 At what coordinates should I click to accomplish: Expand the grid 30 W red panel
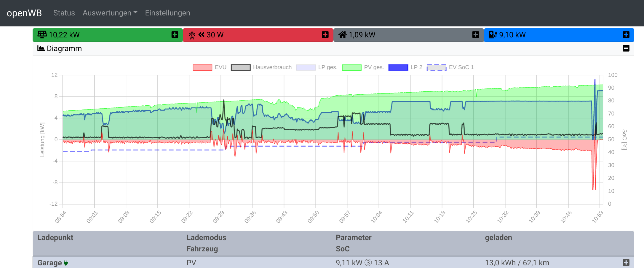325,35
